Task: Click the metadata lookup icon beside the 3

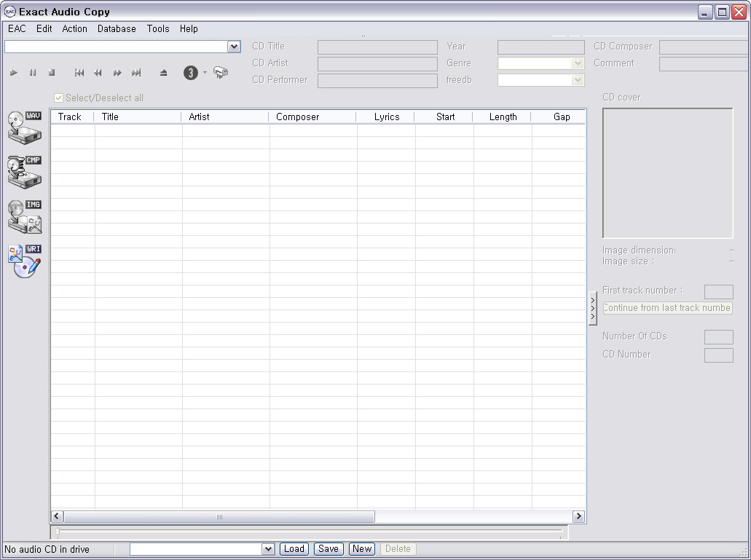Action: point(220,72)
